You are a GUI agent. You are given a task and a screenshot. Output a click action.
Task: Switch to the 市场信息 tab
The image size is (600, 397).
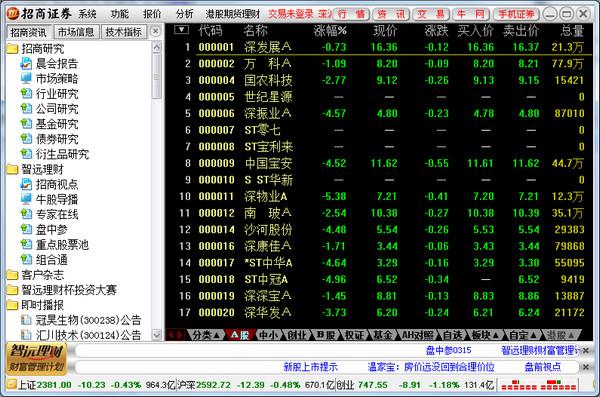(75, 32)
